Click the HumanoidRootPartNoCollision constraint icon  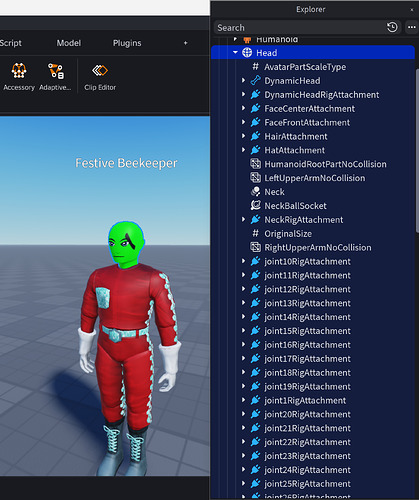point(256,164)
